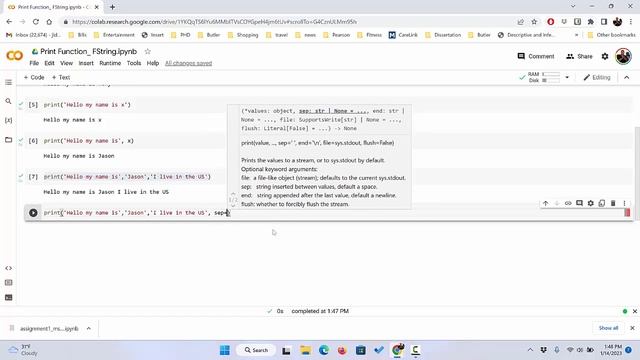The height and width of the screenshot is (360, 640).
Task: Open the find and replace search icon
Action: tap(8, 101)
